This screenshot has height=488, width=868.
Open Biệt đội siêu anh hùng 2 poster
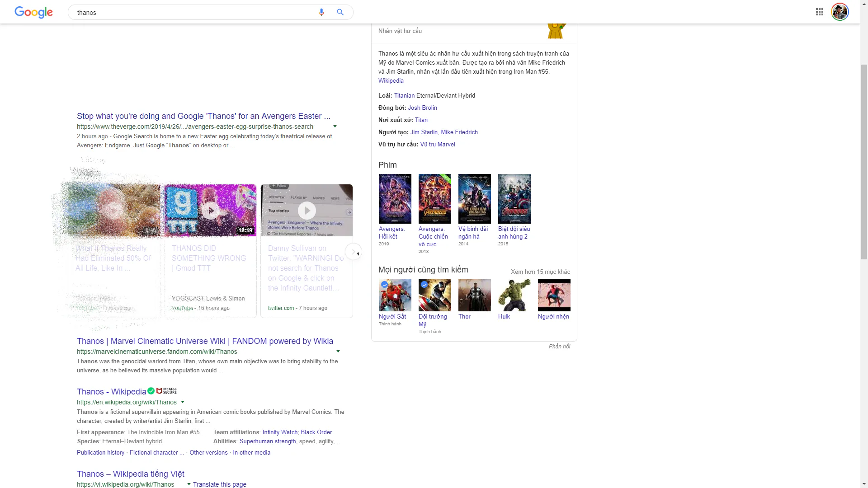pos(514,199)
